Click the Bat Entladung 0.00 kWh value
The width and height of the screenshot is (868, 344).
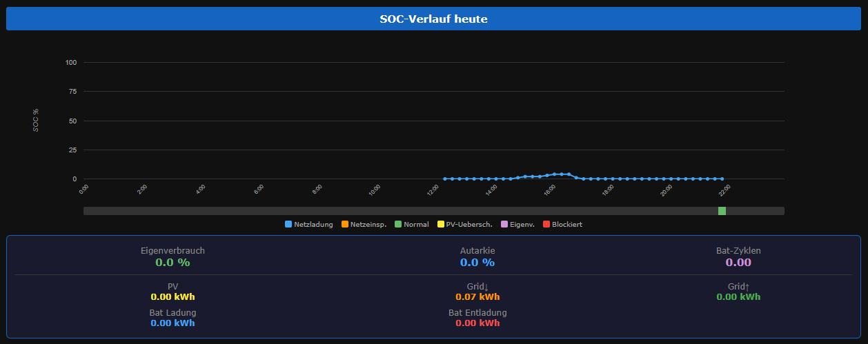[x=477, y=323]
